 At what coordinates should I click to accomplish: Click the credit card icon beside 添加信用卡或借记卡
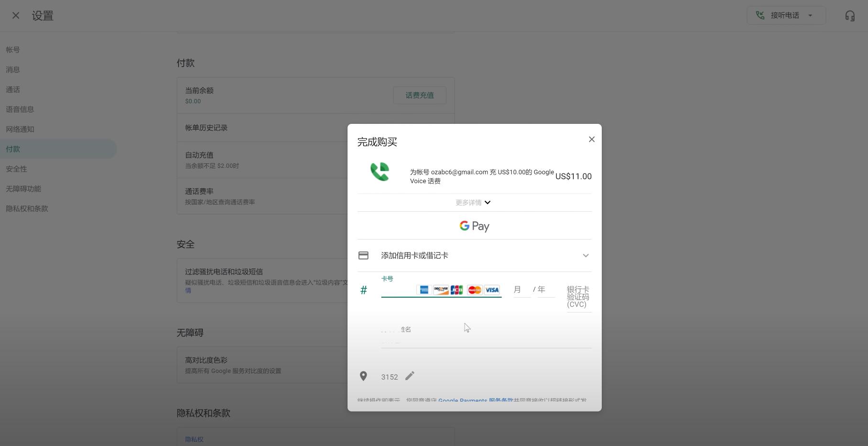click(x=364, y=255)
